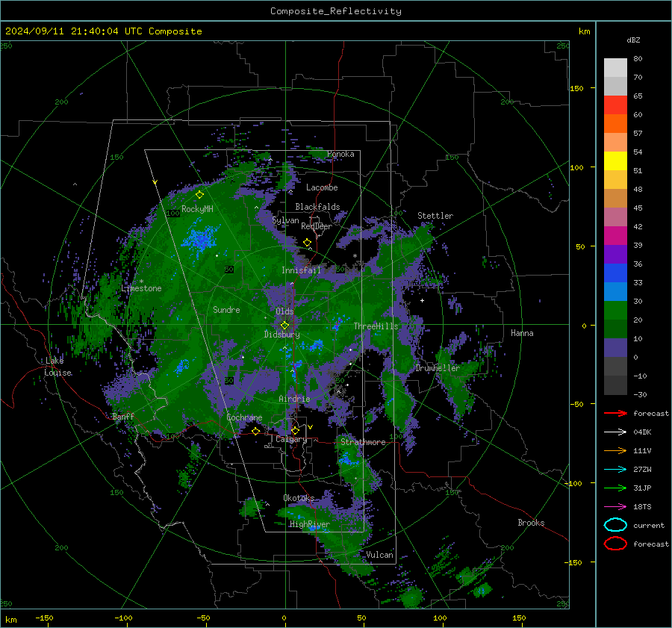Click the ThreeHills city label
672x628 pixels.
(376, 326)
